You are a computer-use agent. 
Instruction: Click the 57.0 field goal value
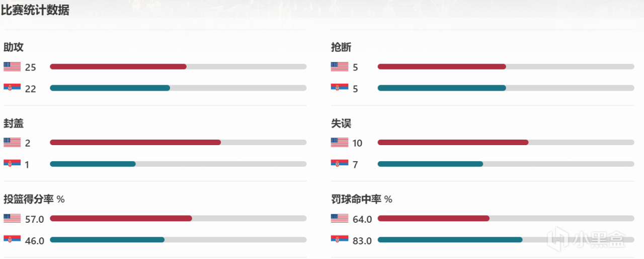point(35,219)
